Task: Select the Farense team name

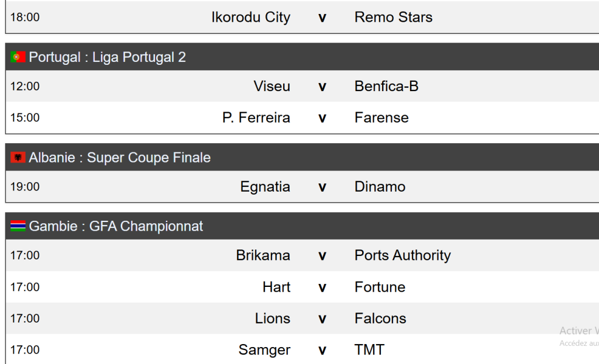Action: pyautogui.click(x=381, y=118)
